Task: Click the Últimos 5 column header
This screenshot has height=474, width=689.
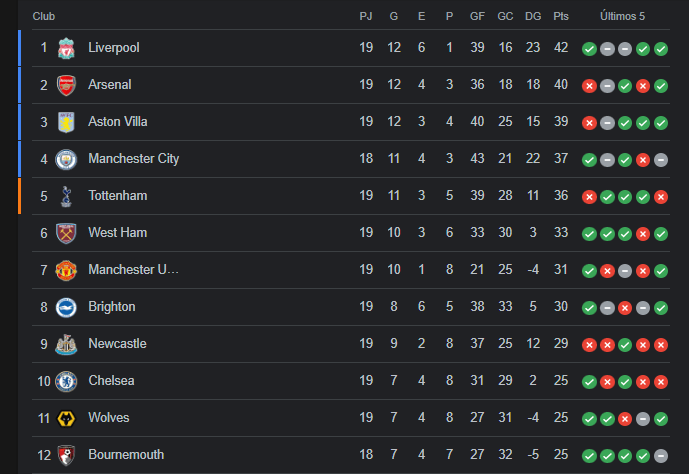Action: coord(622,16)
